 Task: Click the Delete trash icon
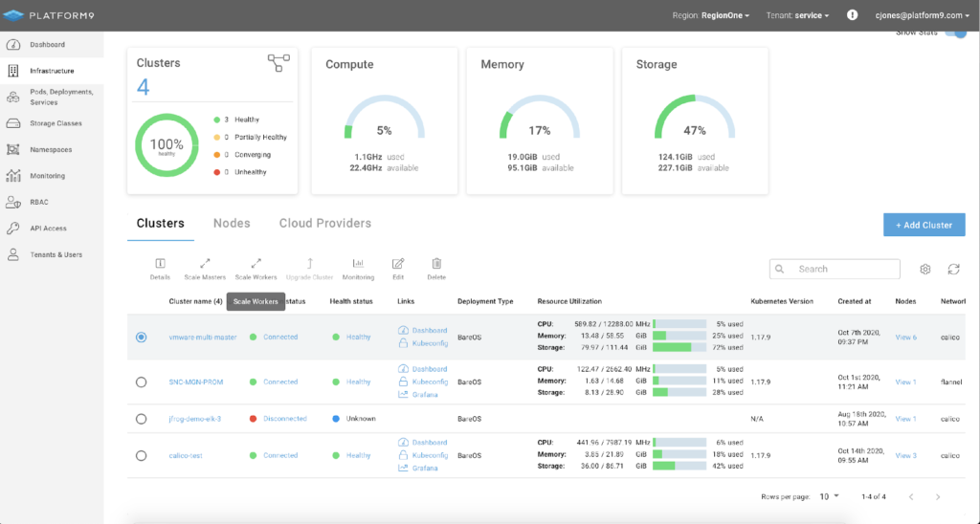pos(436,264)
